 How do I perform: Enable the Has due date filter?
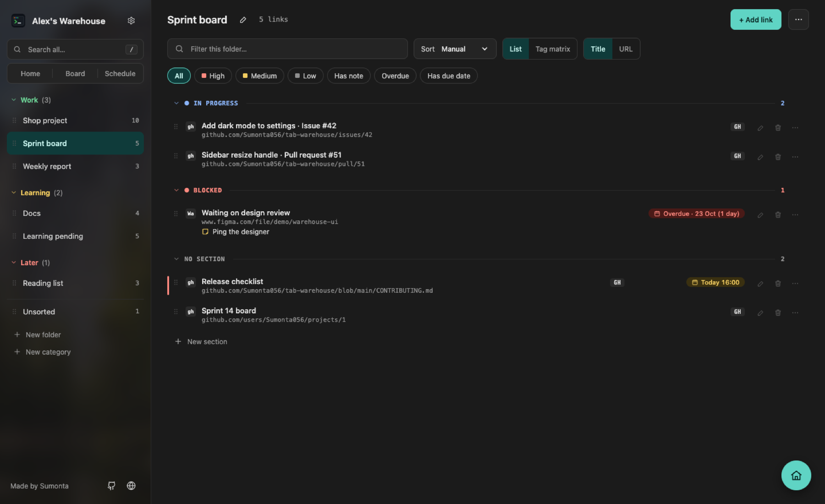449,76
